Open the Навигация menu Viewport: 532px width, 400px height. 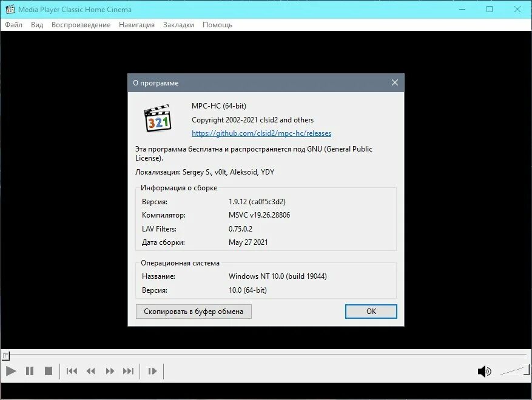pyautogui.click(x=136, y=25)
